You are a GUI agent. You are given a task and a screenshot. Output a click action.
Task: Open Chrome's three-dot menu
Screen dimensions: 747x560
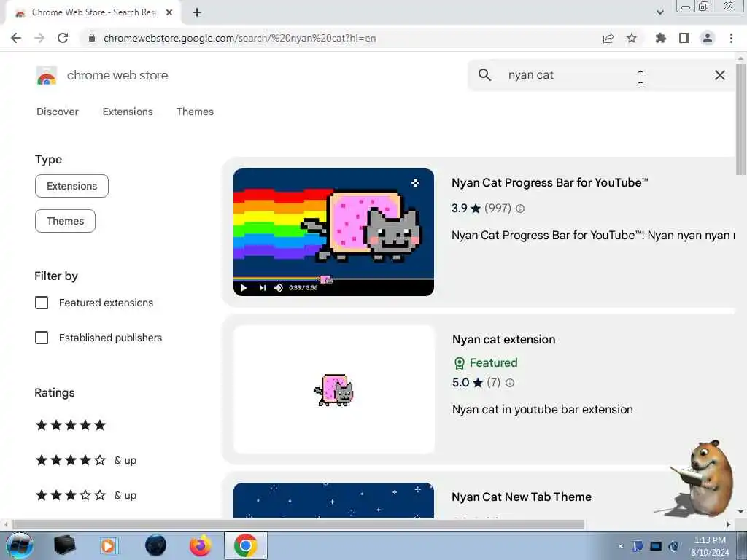(x=731, y=38)
